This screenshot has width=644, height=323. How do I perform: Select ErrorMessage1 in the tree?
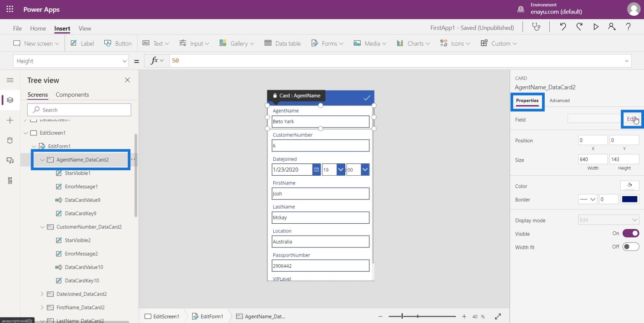81,187
